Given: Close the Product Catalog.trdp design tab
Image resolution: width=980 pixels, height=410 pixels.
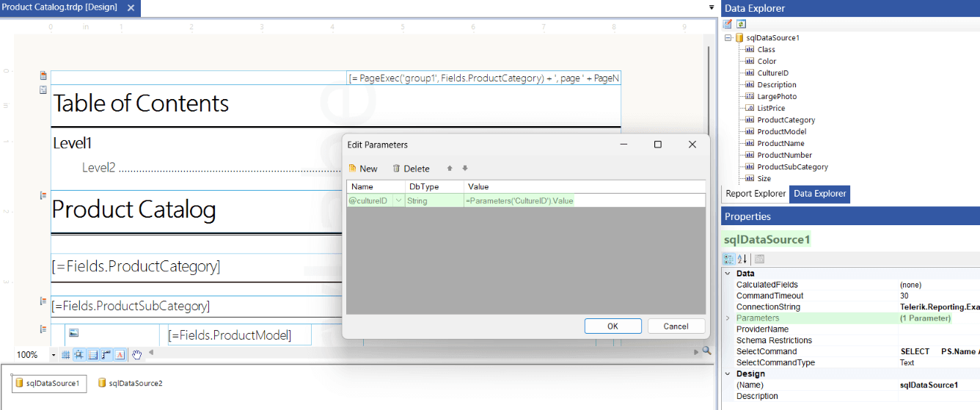Looking at the screenshot, I should click(x=131, y=7).
